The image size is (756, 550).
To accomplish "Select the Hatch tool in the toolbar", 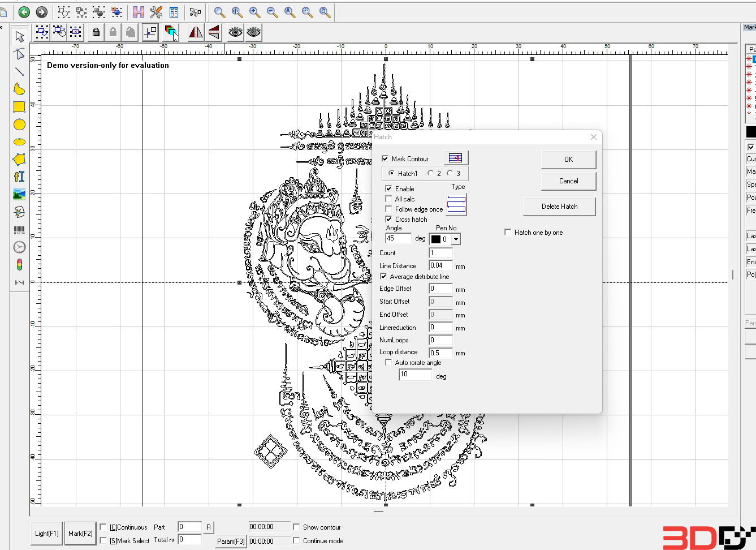I will (x=139, y=12).
